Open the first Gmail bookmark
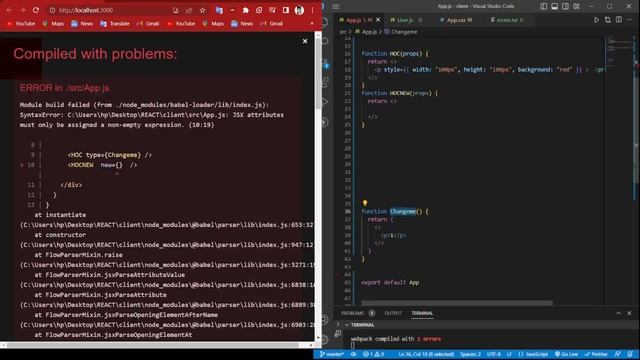 coord(148,24)
